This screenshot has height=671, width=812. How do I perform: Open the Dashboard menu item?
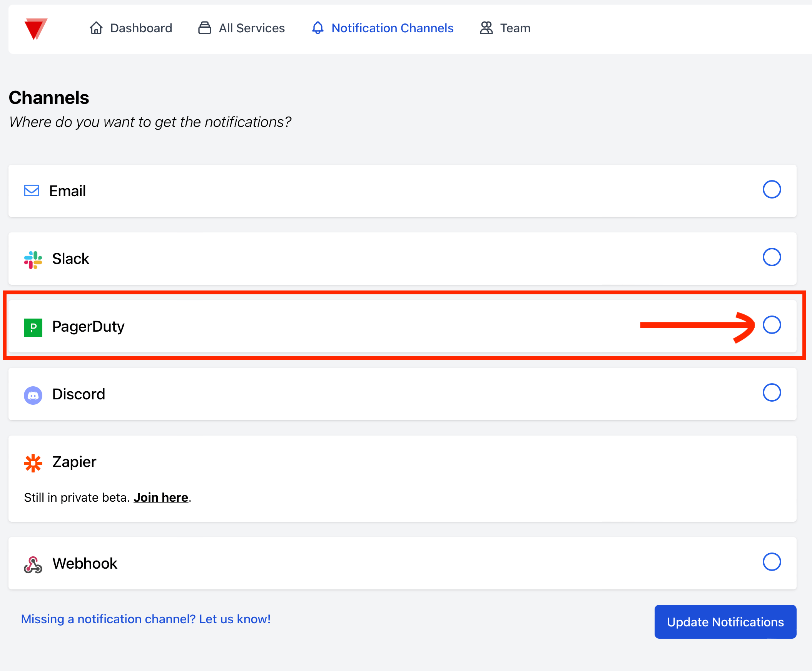coord(131,28)
